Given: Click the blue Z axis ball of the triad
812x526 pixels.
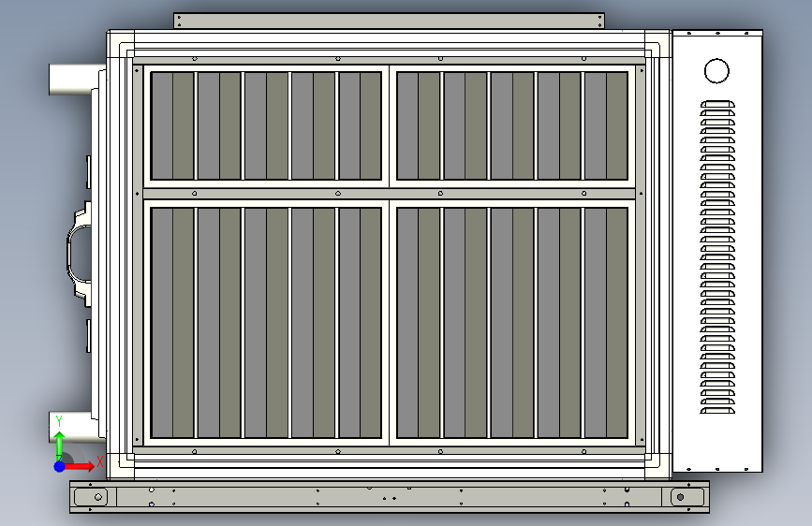Looking at the screenshot, I should (60, 466).
